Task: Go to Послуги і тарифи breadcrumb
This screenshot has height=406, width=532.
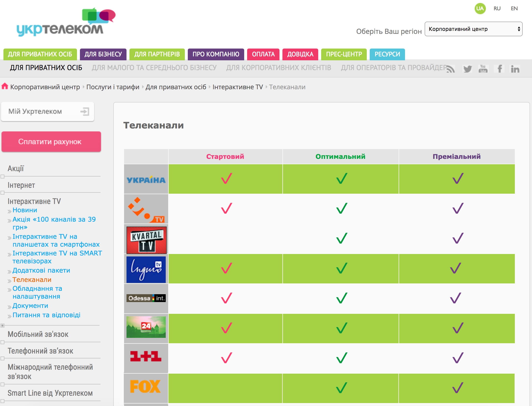Action: 113,87
